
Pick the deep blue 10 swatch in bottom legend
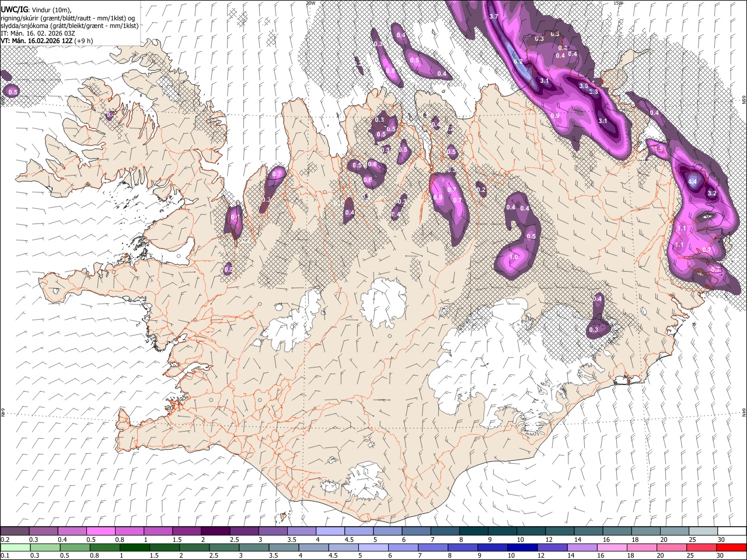tap(522, 547)
